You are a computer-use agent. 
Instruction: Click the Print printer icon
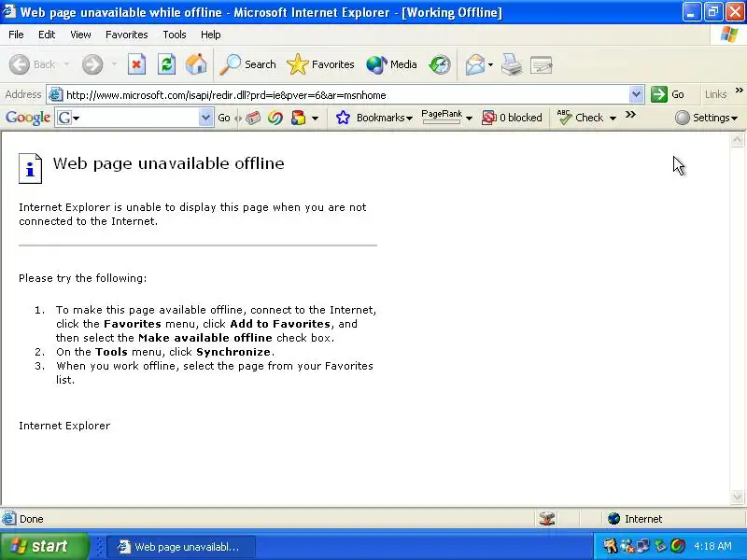pos(511,64)
